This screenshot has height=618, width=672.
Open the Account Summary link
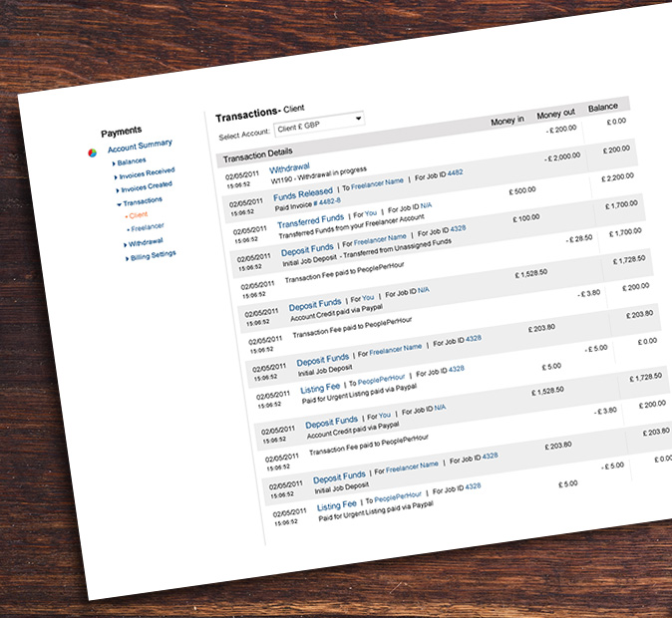(140, 146)
